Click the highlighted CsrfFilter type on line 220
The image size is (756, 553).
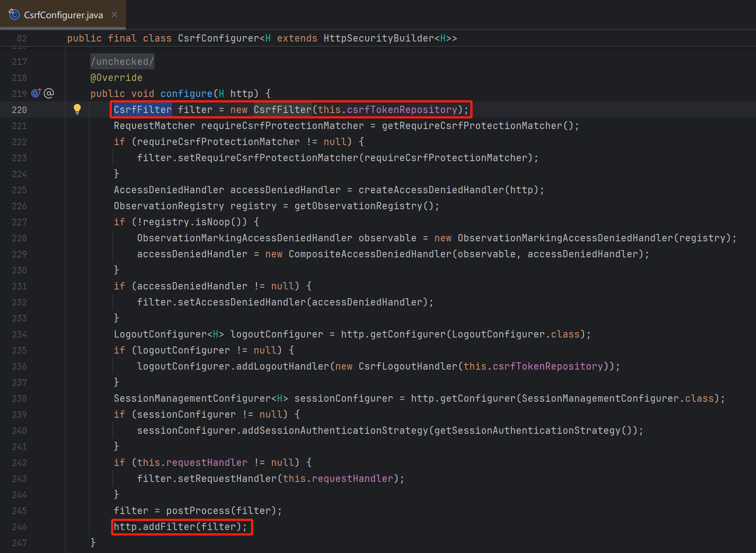(x=142, y=110)
